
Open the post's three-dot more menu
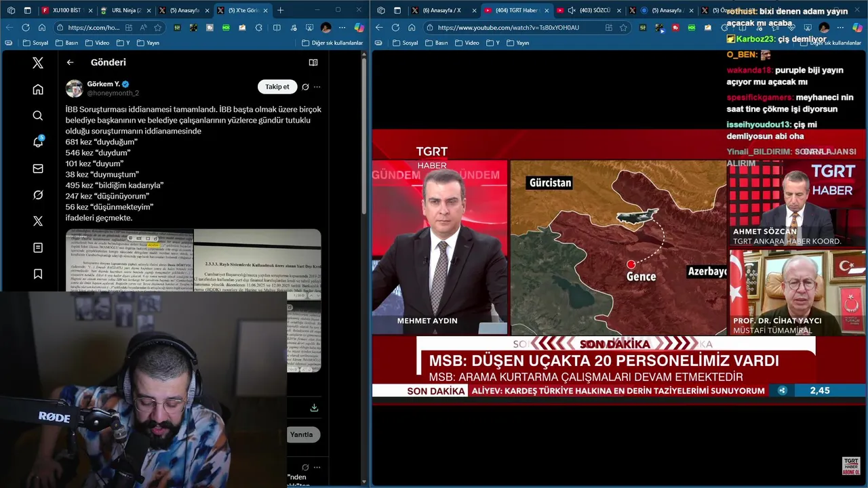coord(317,87)
